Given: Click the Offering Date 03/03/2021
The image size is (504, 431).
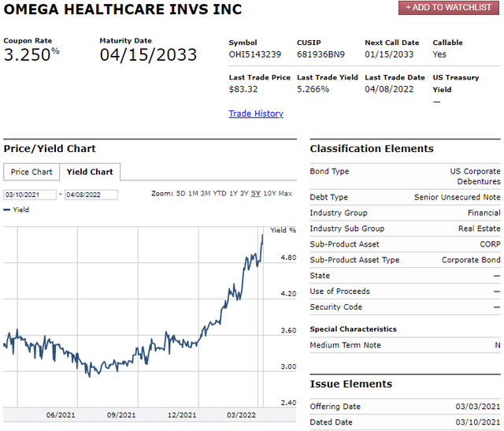Looking at the screenshot, I should point(478,407).
